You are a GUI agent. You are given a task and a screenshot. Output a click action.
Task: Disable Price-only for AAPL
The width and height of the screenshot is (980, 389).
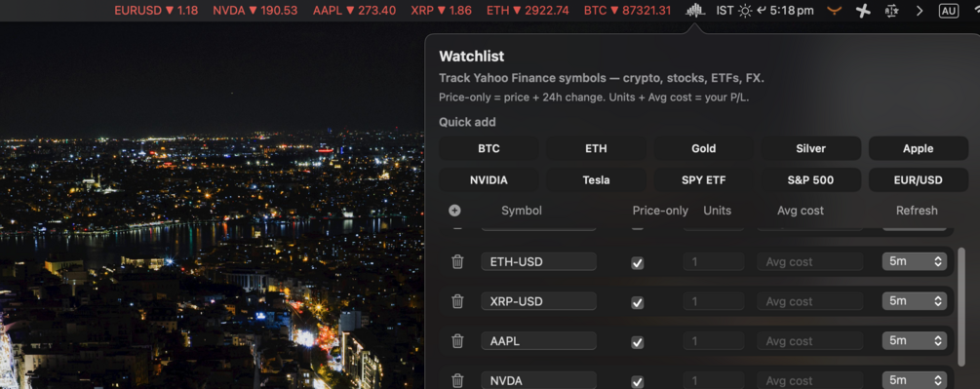(637, 342)
